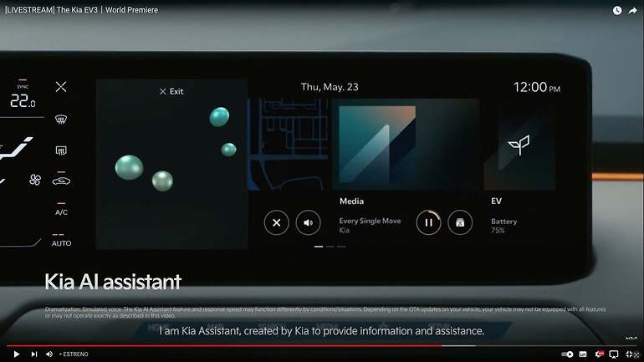Toggle air recirculation car icon
This screenshot has height=362, width=644.
coord(61,181)
